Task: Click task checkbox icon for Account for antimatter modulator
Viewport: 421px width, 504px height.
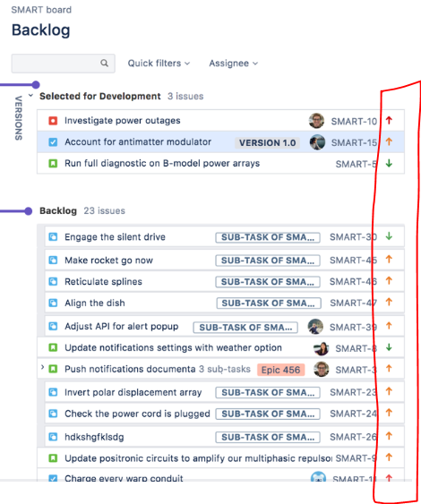Action: [53, 142]
